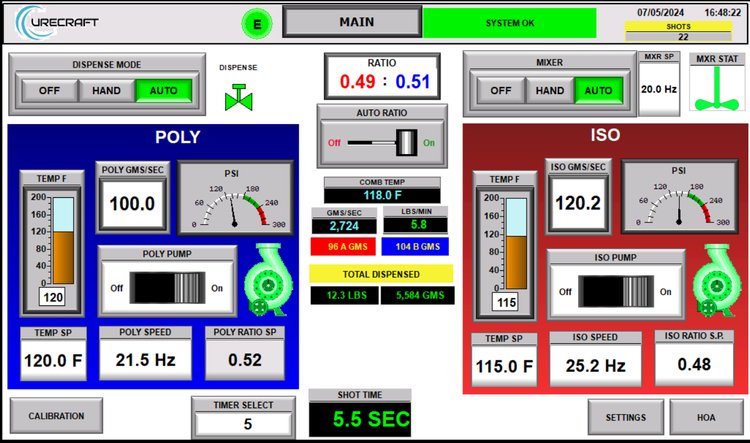
Task: Click the LBS/MIN value 5.8
Action: pos(416,224)
